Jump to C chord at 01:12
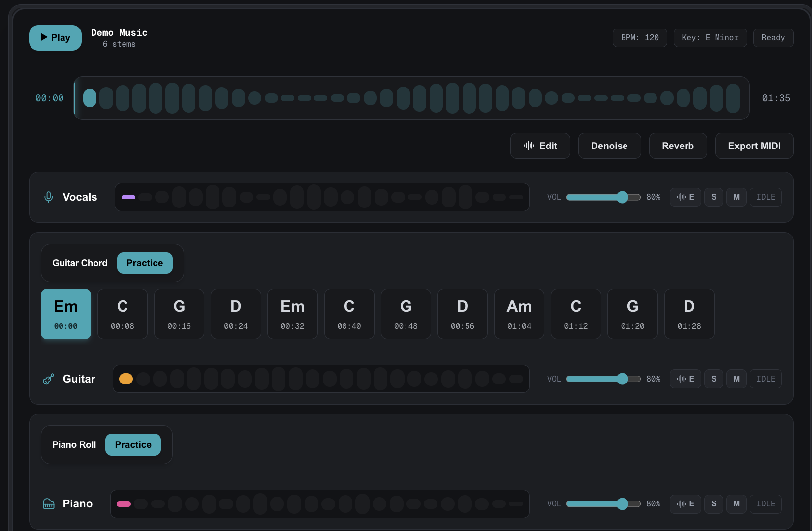 576,314
